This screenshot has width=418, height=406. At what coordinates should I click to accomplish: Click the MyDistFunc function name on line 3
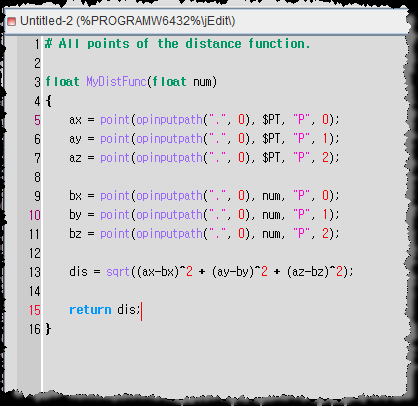pos(116,81)
